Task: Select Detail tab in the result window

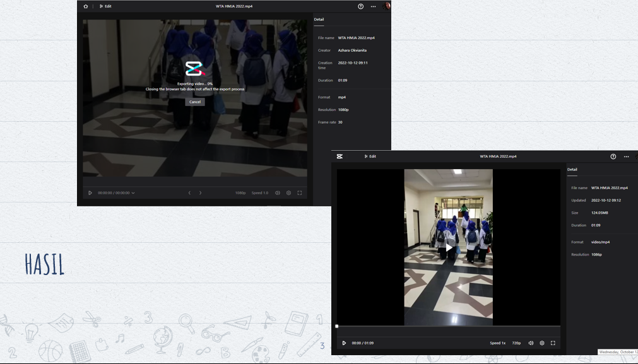Action: [572, 170]
